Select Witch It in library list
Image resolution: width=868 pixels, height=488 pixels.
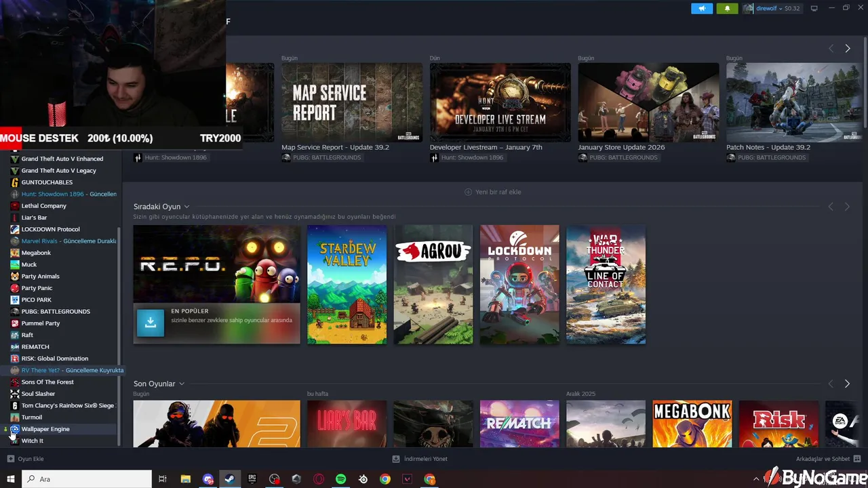[33, 441]
